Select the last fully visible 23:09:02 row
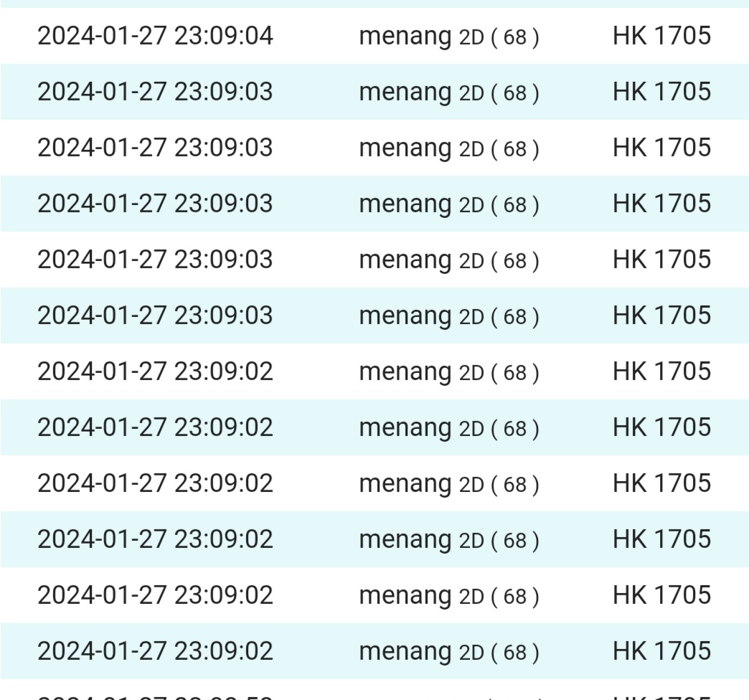 coord(155,651)
